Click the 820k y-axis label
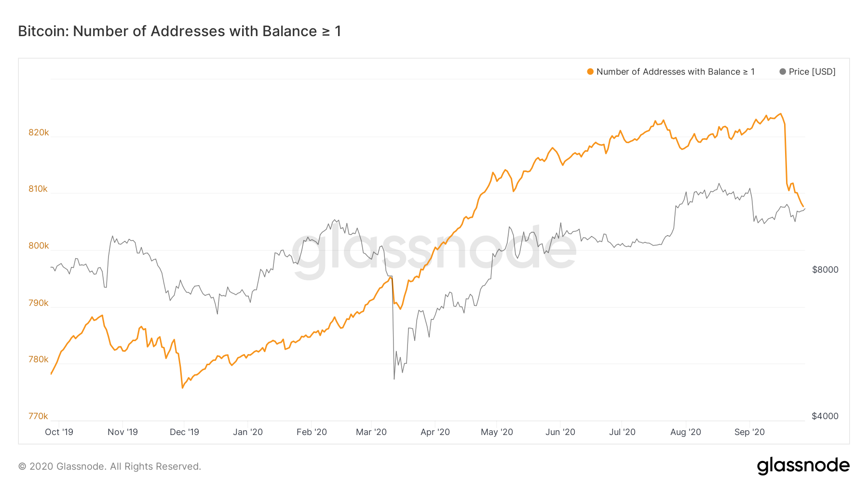Screen dimensions: 868x488 [39, 132]
